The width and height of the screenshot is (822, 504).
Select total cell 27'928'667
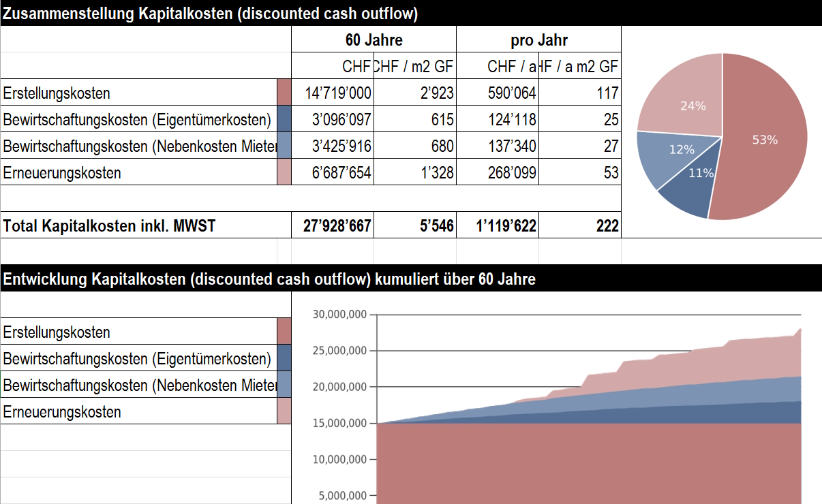click(333, 225)
